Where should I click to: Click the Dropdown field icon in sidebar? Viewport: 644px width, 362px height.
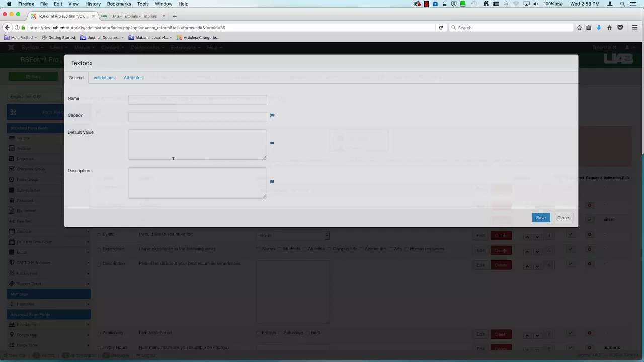point(12,159)
